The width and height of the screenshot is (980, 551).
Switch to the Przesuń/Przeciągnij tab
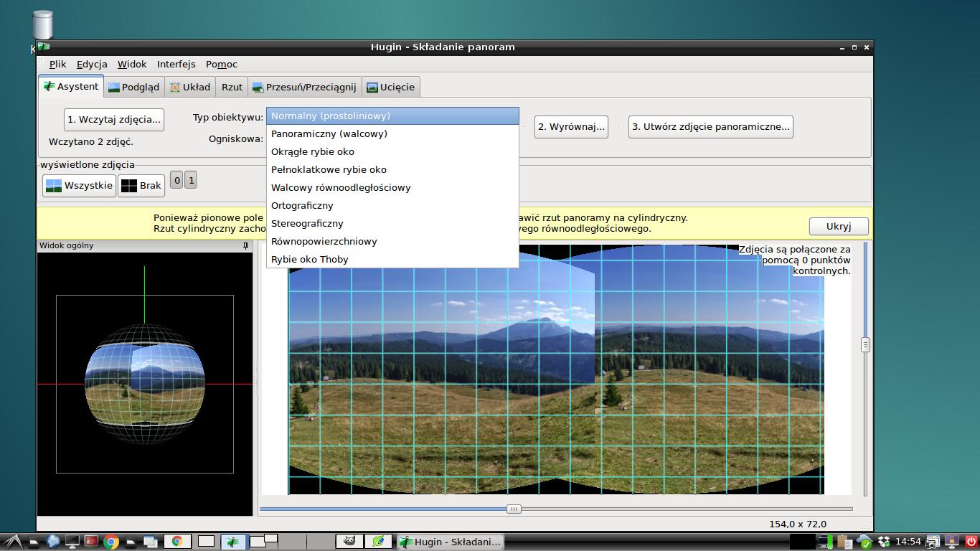[303, 87]
